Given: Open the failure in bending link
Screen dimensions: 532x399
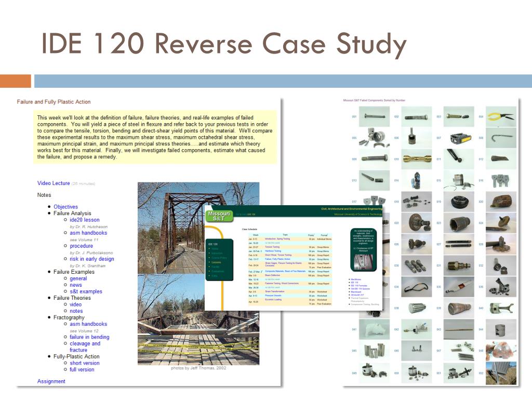Looking at the screenshot, I should click(89, 337).
